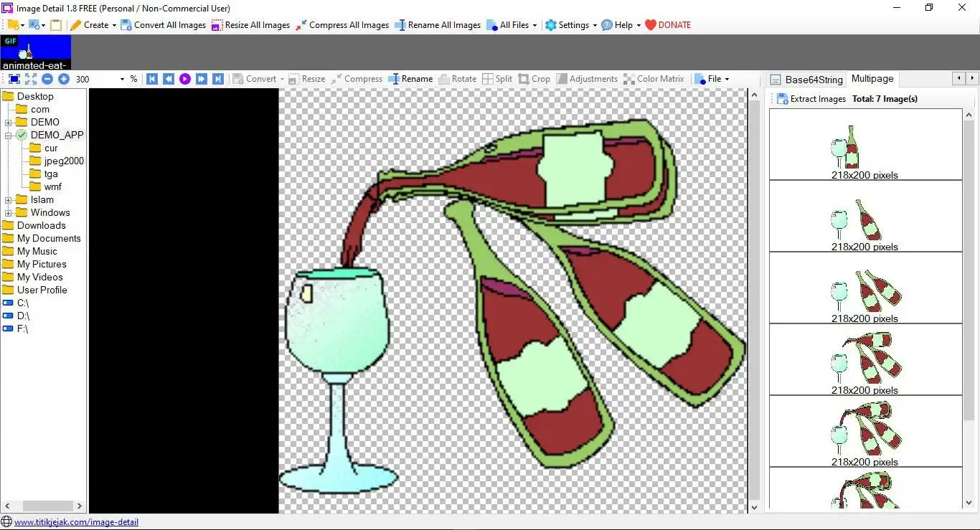The image size is (980, 530).
Task: Select the Multipage tab
Action: click(872, 79)
